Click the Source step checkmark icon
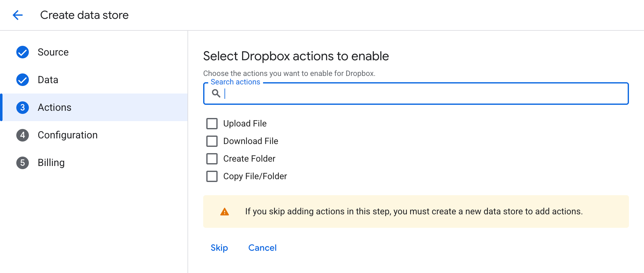This screenshot has height=273, width=644. coord(23,52)
